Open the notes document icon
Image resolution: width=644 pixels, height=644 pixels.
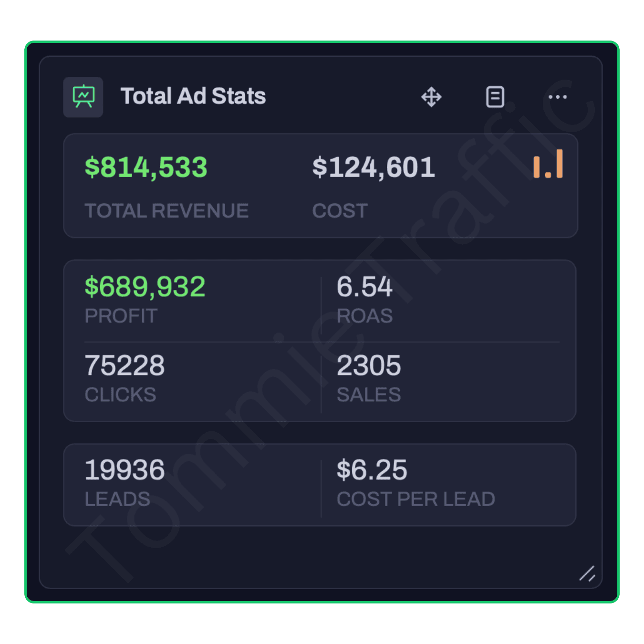pos(495,97)
